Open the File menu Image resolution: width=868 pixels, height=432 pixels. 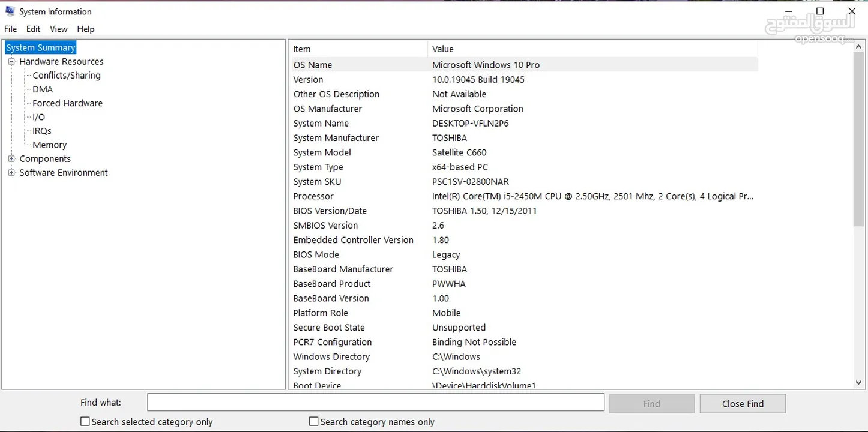click(x=11, y=29)
